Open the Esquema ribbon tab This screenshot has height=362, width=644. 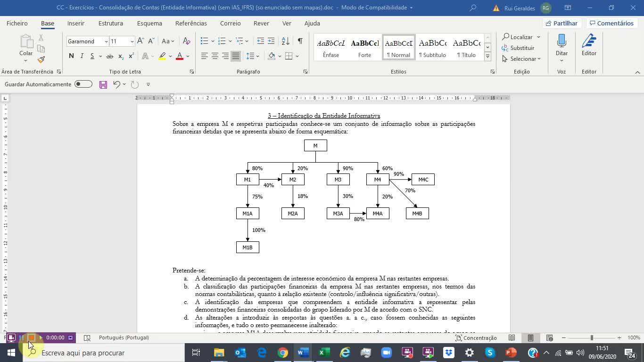click(x=149, y=23)
